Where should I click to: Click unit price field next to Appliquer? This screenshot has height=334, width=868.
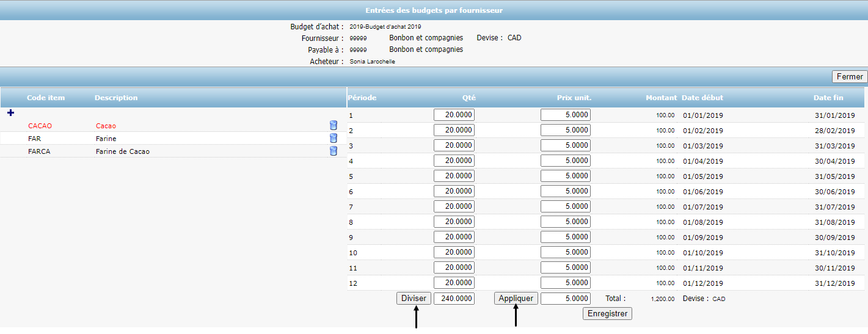point(565,299)
